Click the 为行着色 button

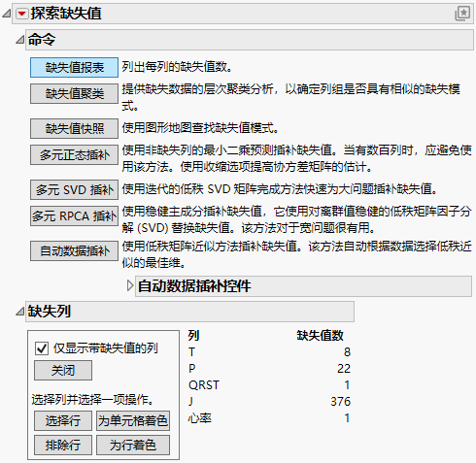pos(133,446)
